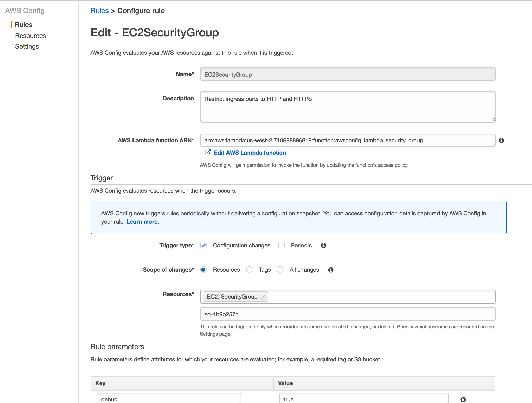Click Learn more link in info box

coord(142,222)
